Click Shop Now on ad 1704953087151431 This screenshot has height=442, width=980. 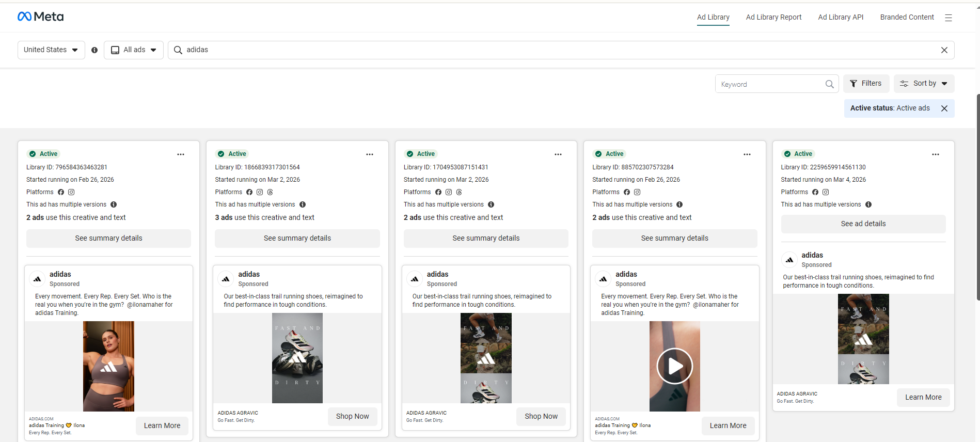541,417
